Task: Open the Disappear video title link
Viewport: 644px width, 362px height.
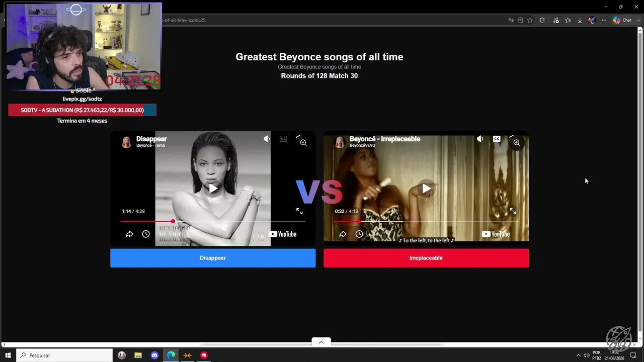Action: pyautogui.click(x=151, y=139)
